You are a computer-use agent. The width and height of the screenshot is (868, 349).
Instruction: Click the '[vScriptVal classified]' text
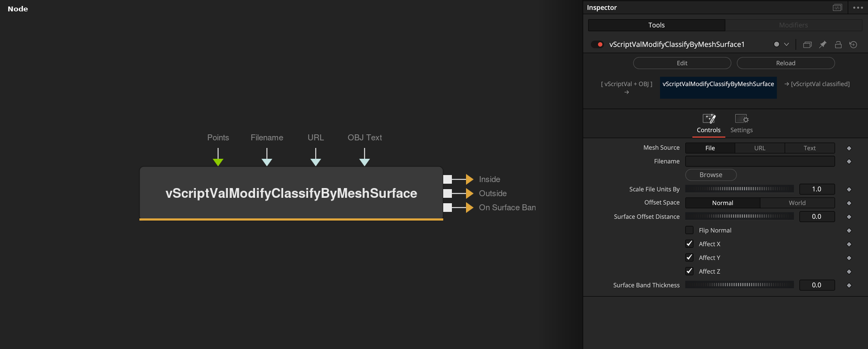coord(820,84)
